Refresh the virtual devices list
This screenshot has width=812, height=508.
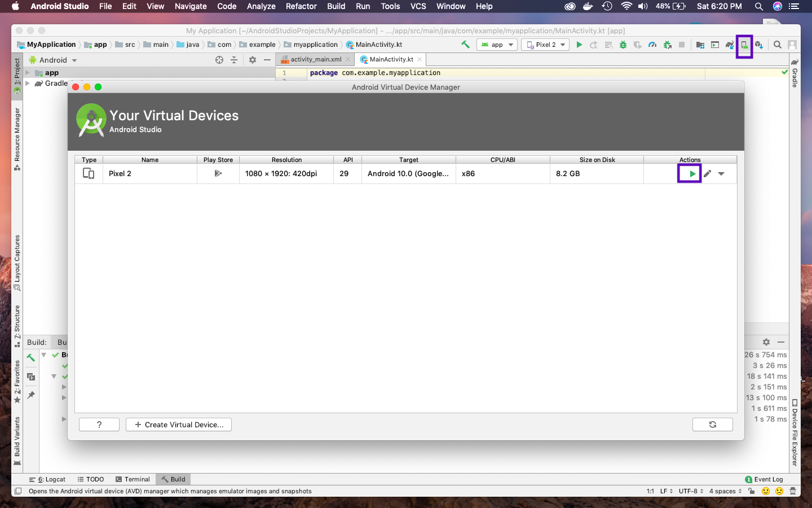click(x=713, y=424)
